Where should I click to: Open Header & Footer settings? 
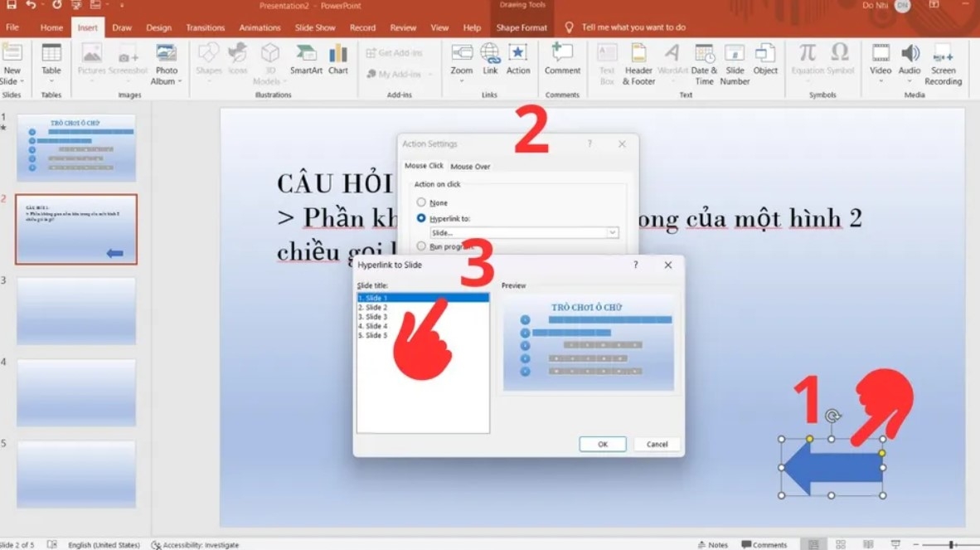pyautogui.click(x=638, y=64)
